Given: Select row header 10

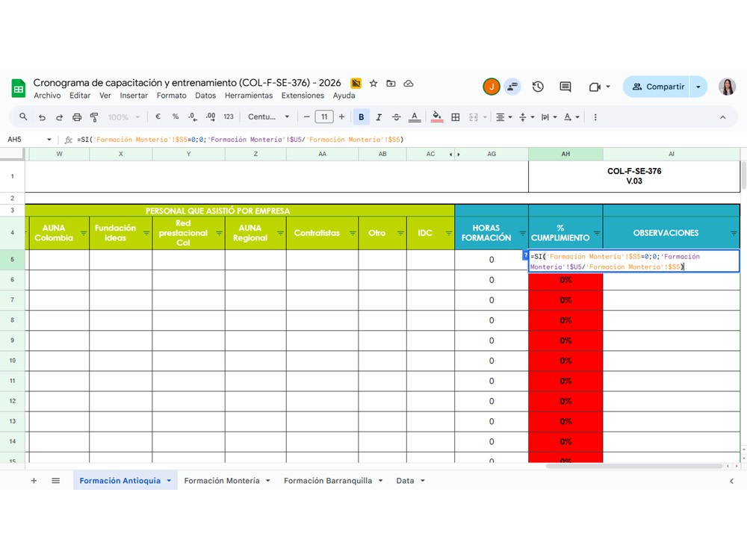Looking at the screenshot, I should coord(13,361).
